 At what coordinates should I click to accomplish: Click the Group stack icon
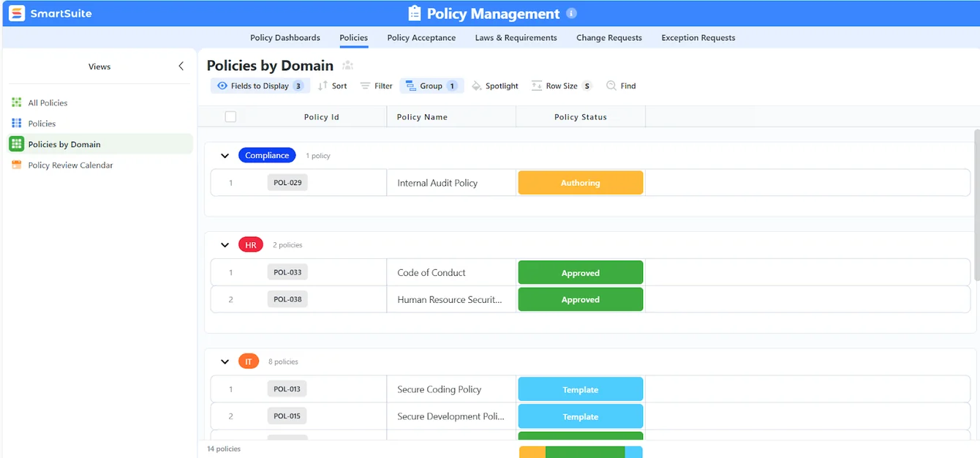(x=410, y=86)
